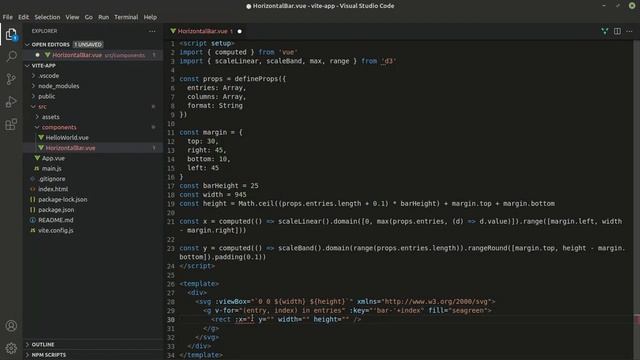This screenshot has width=640, height=360.
Task: Collapse the VITE-APP folder section
Action: (27, 66)
